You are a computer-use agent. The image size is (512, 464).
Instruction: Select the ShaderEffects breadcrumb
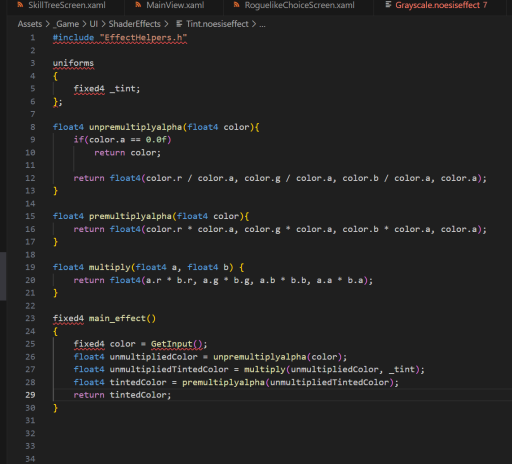pyautogui.click(x=134, y=24)
